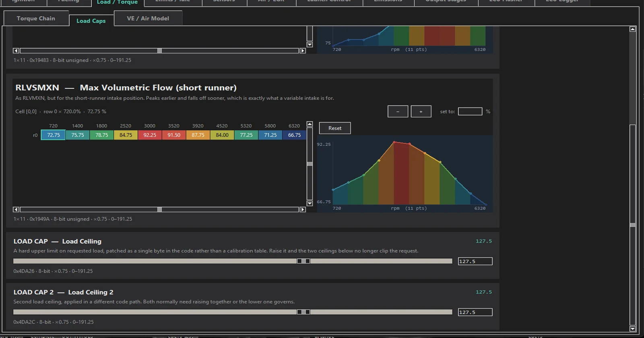Select the Load Caps sub-tab
644x338 pixels.
coord(91,21)
